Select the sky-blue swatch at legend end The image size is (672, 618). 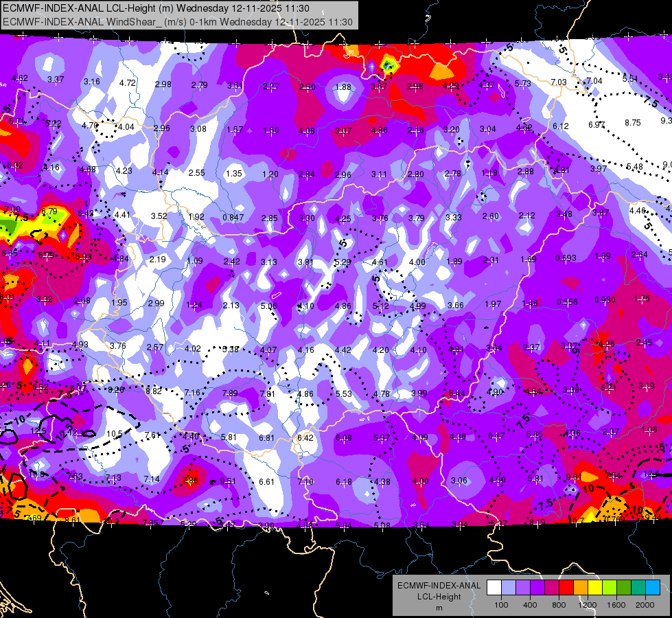(x=653, y=587)
